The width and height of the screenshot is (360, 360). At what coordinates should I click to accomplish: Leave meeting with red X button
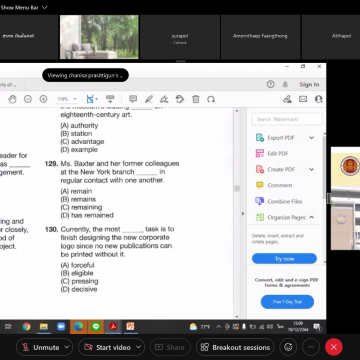[334, 347]
